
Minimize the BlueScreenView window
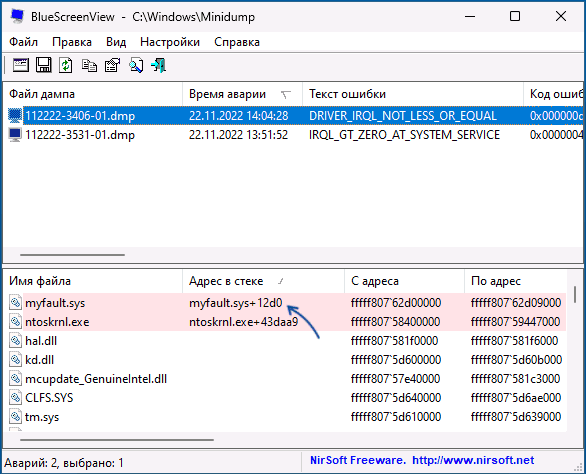click(470, 16)
